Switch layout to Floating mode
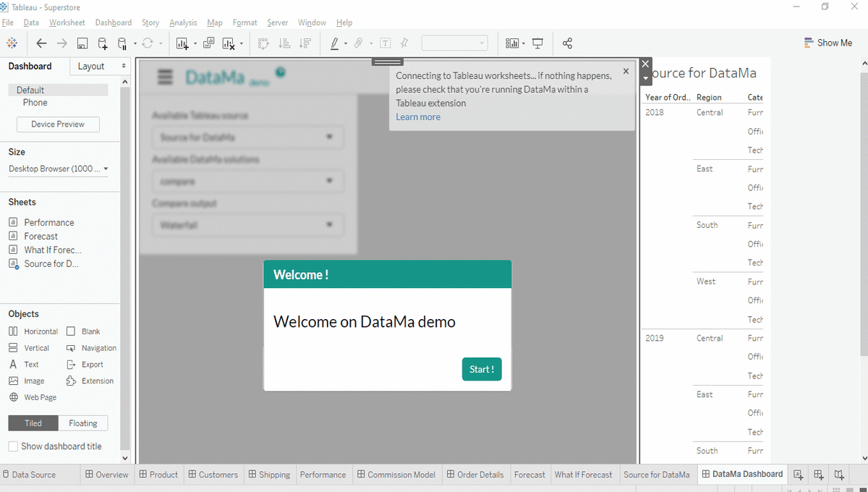The image size is (868, 492). click(82, 423)
